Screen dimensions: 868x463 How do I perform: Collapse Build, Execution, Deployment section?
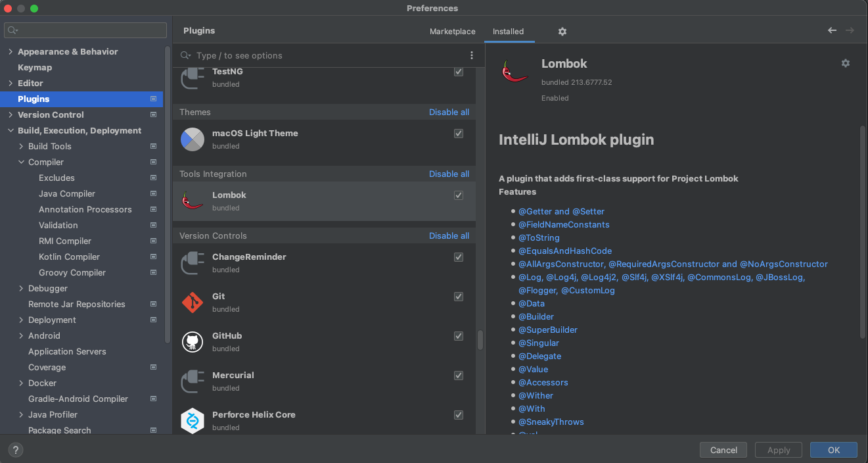11,130
